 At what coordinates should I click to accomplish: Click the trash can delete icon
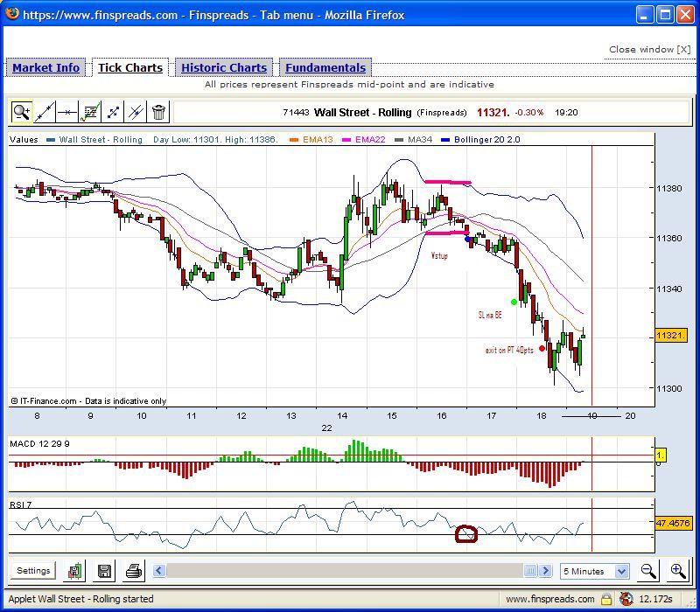[x=158, y=112]
